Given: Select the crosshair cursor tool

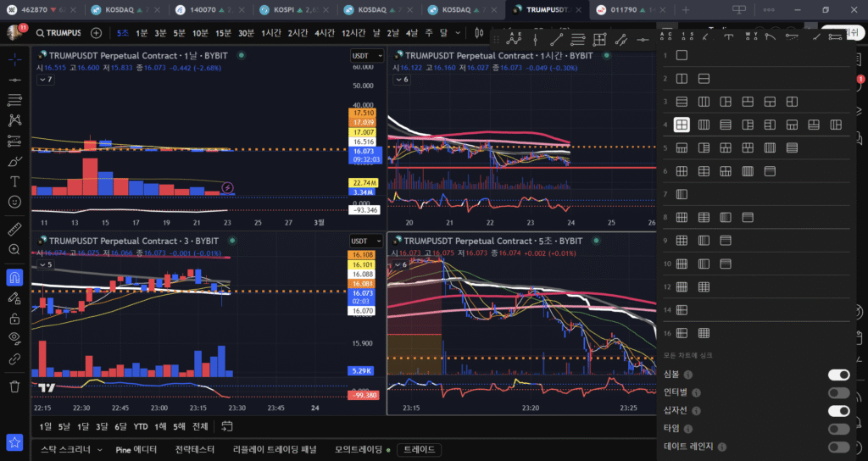Looking at the screenshot, I should tap(14, 59).
